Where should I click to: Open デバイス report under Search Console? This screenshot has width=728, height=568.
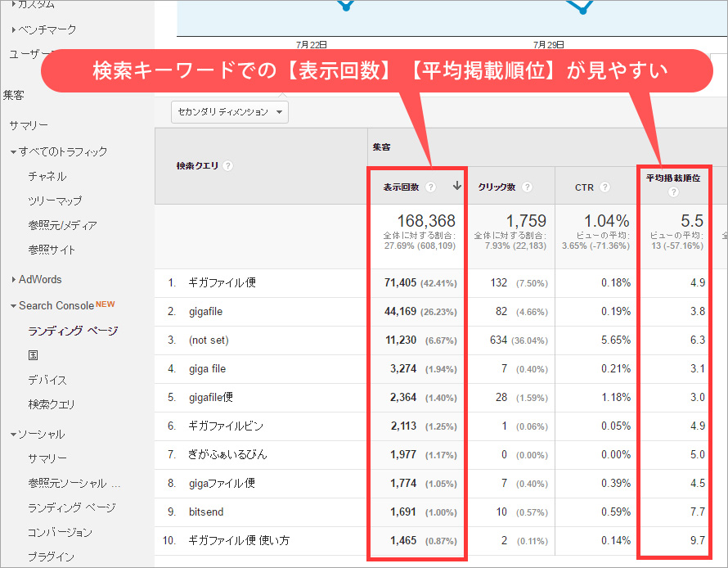47,380
